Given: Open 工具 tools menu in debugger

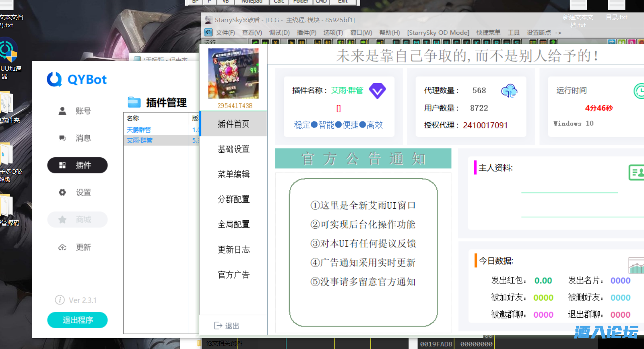Looking at the screenshot, I should (514, 33).
